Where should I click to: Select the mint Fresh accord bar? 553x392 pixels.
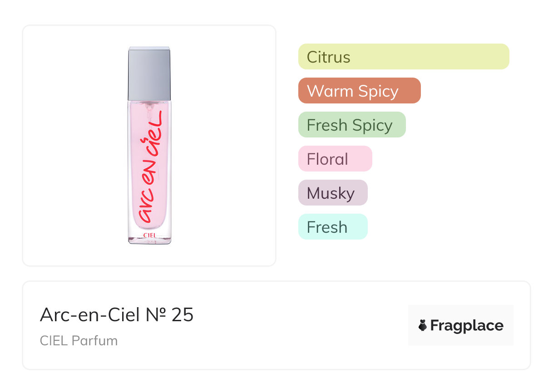332,227
